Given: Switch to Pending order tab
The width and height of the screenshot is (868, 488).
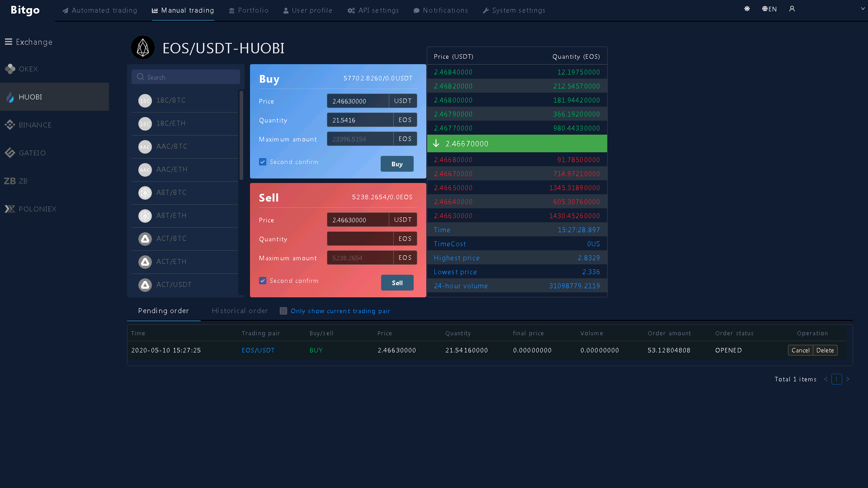Looking at the screenshot, I should 163,311.
